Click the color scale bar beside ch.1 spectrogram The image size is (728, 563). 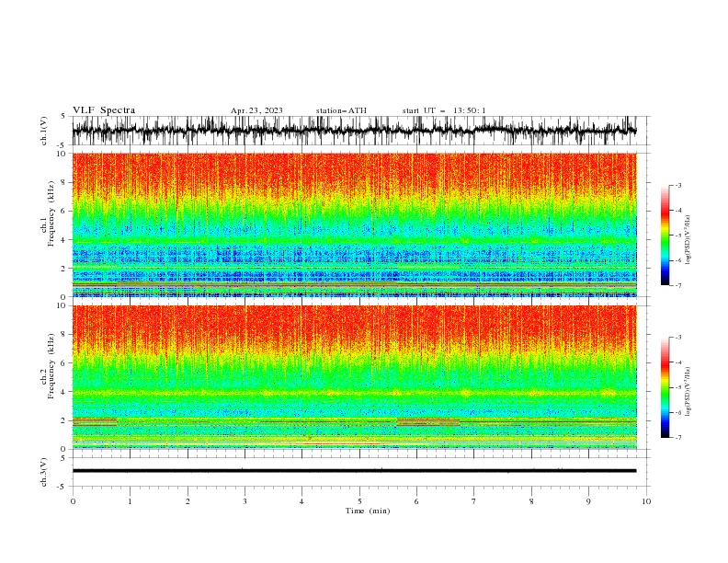(665, 236)
